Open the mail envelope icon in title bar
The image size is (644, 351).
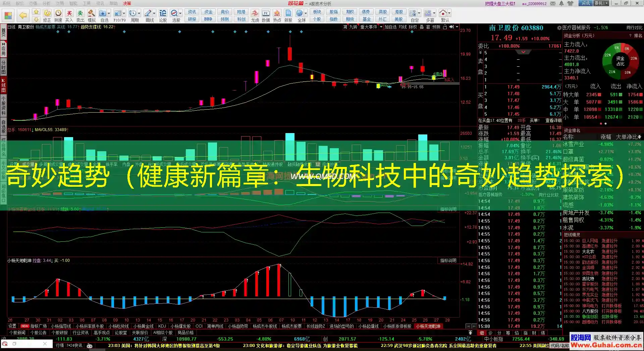(x=553, y=3)
